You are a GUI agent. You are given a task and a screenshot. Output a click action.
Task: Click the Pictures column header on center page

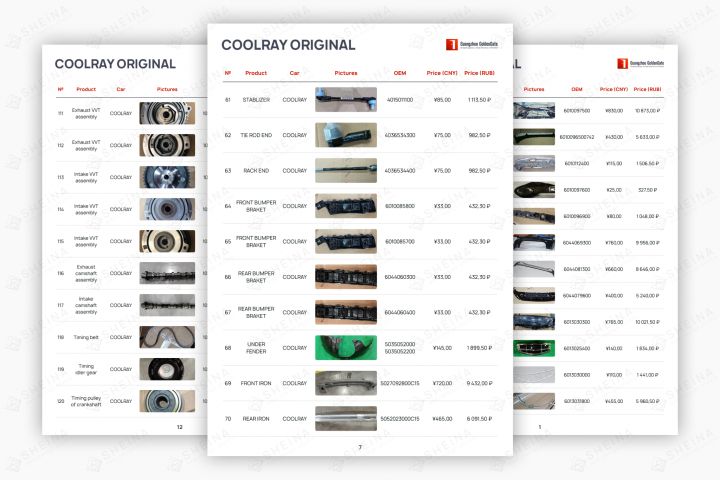[x=346, y=73]
